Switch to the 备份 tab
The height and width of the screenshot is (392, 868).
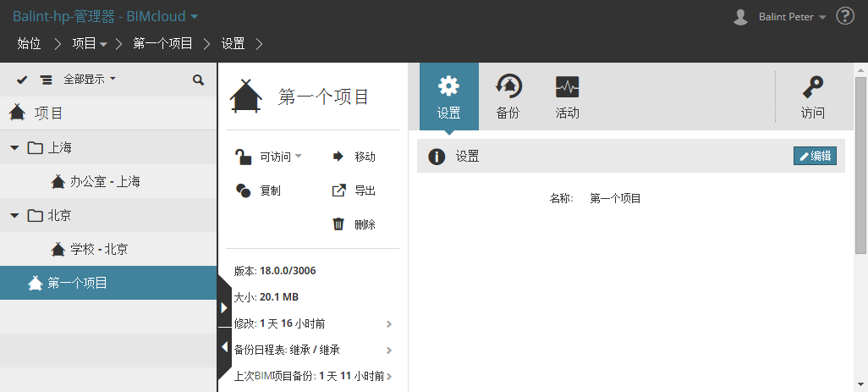point(508,97)
